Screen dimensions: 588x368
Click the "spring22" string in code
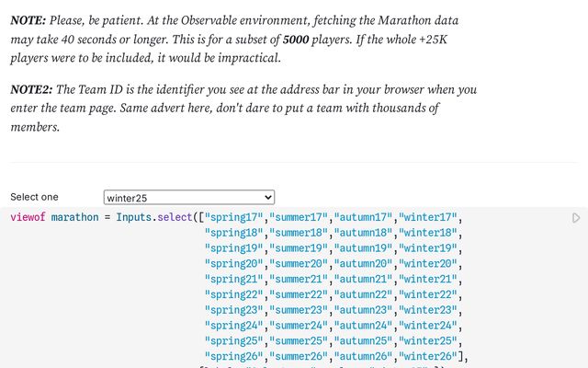click(x=234, y=294)
